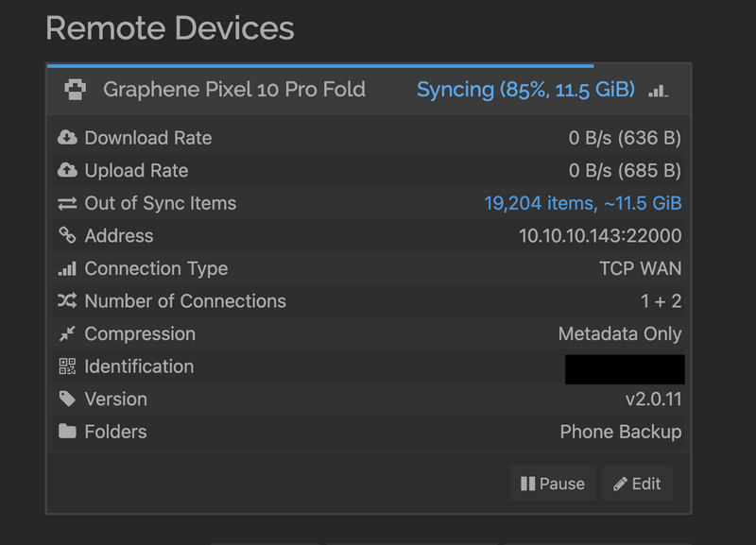This screenshot has height=545, width=756.
Task: Click the Connection Type signal bars icon
Action: coord(67,268)
